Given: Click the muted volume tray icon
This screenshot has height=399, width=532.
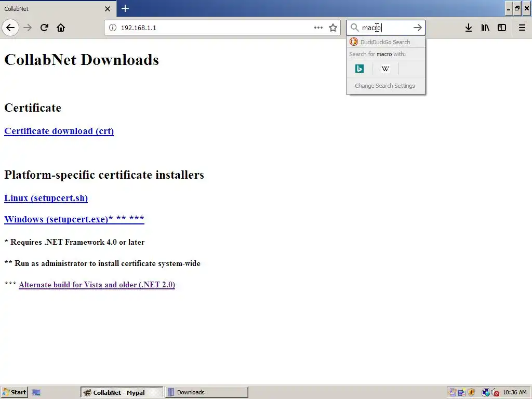Looking at the screenshot, I should pyautogui.click(x=495, y=393).
